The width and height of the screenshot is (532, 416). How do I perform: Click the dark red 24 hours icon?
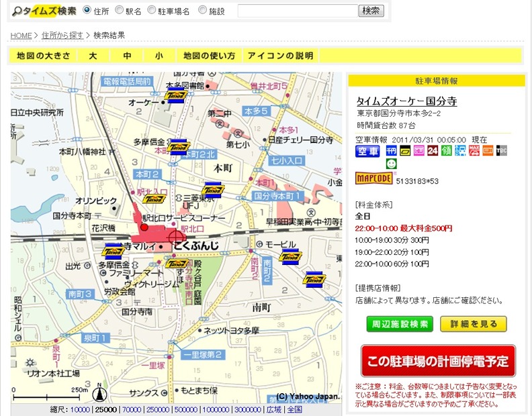[433, 150]
